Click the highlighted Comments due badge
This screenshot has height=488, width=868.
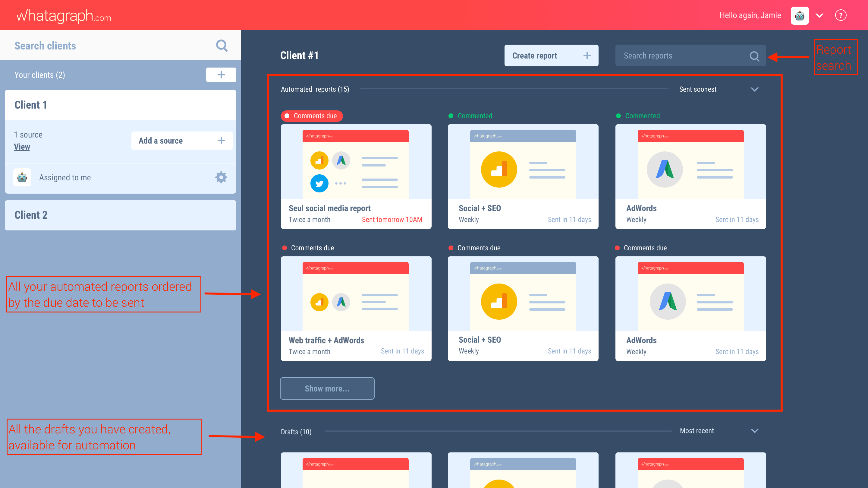pos(312,116)
